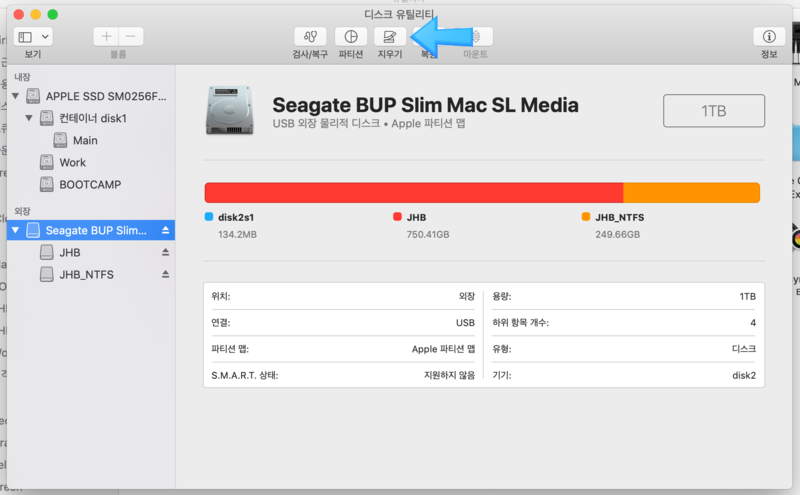Click the large hard drive image
This screenshot has height=495, width=800.
[x=230, y=110]
